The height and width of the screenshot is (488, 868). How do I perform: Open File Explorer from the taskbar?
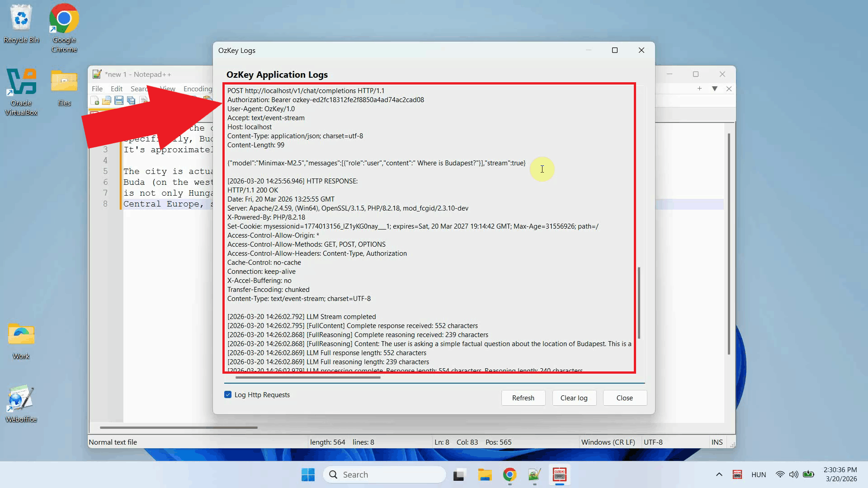(485, 475)
